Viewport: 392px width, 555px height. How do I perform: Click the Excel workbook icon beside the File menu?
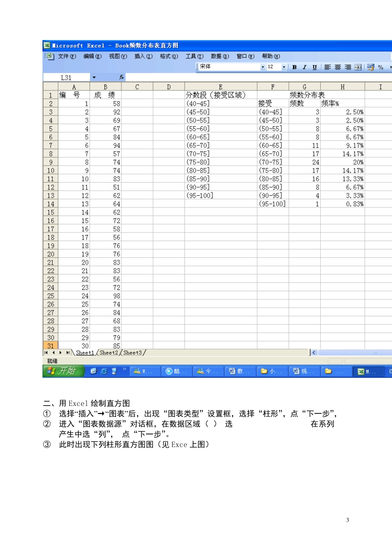[50, 56]
